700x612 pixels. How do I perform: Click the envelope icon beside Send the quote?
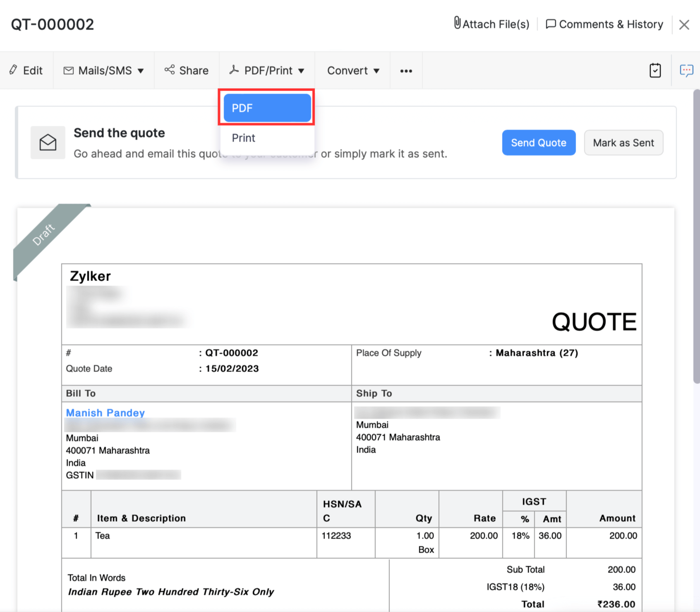coord(48,142)
